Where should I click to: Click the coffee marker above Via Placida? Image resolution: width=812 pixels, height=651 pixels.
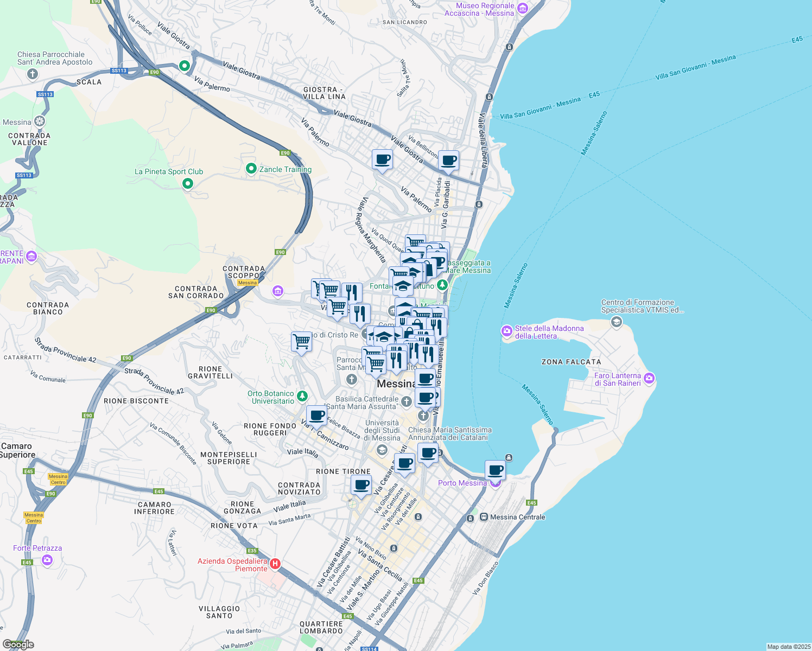(x=448, y=161)
